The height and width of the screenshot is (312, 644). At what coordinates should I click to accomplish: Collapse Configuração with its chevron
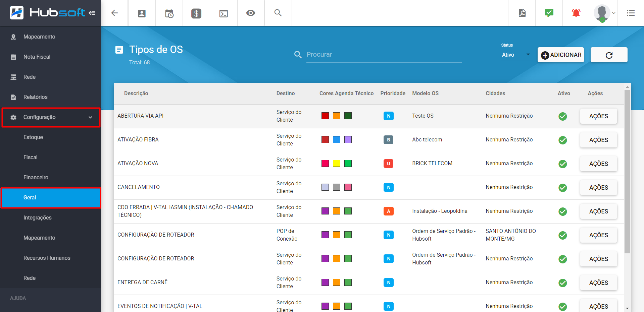pos(90,117)
